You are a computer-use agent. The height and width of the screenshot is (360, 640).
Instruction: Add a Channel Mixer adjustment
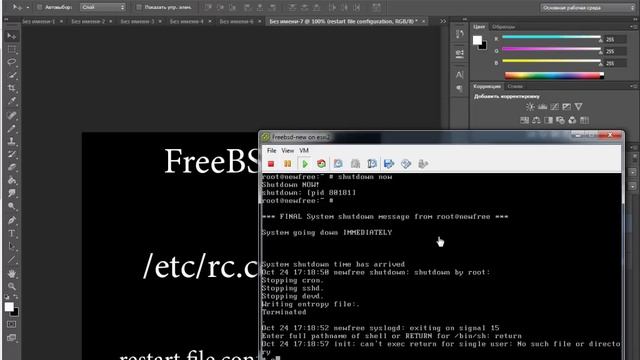pyautogui.click(x=572, y=120)
